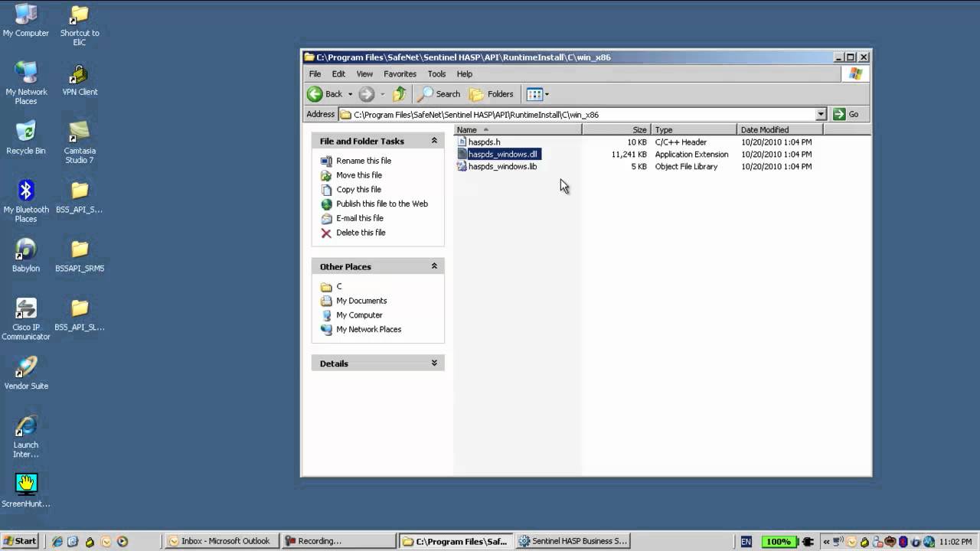The image size is (980, 551).
Task: Open the Favorites menu
Action: tap(400, 74)
